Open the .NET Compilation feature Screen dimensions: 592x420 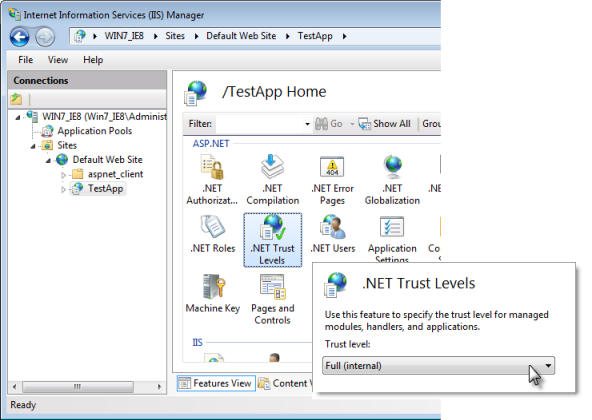coord(273,180)
